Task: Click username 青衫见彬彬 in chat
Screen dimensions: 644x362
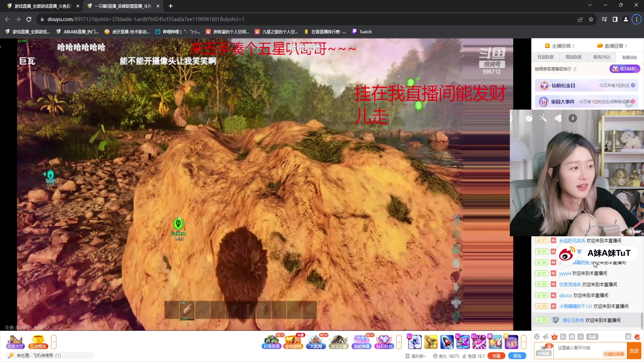Action: click(573, 320)
